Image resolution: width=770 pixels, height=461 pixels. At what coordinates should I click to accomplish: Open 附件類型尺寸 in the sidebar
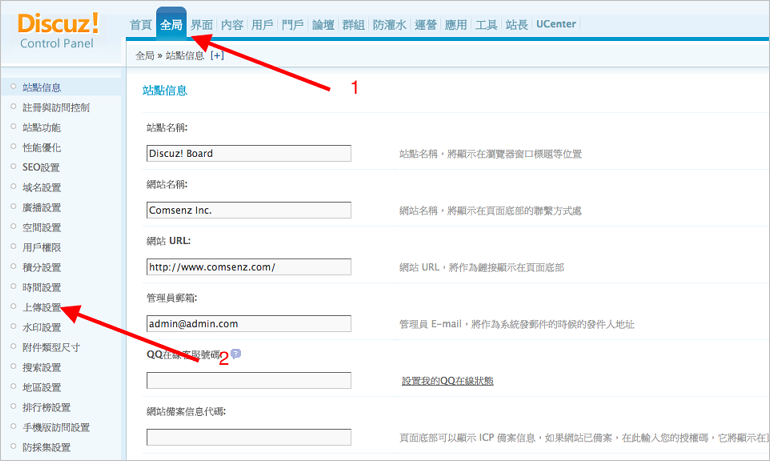coord(51,348)
